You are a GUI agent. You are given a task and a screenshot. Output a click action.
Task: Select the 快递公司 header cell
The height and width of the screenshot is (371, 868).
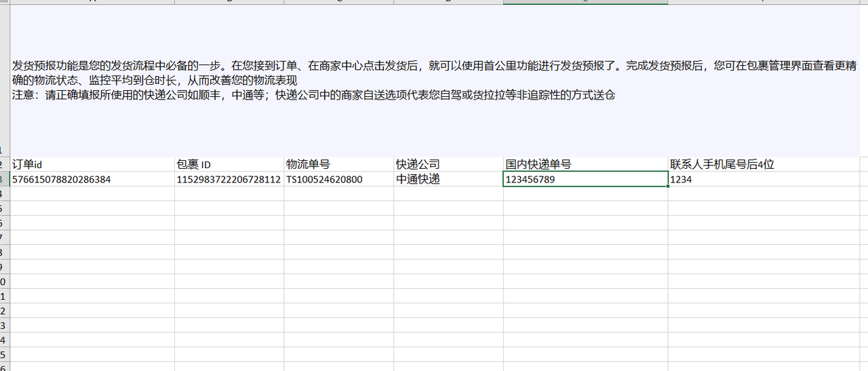(x=448, y=164)
